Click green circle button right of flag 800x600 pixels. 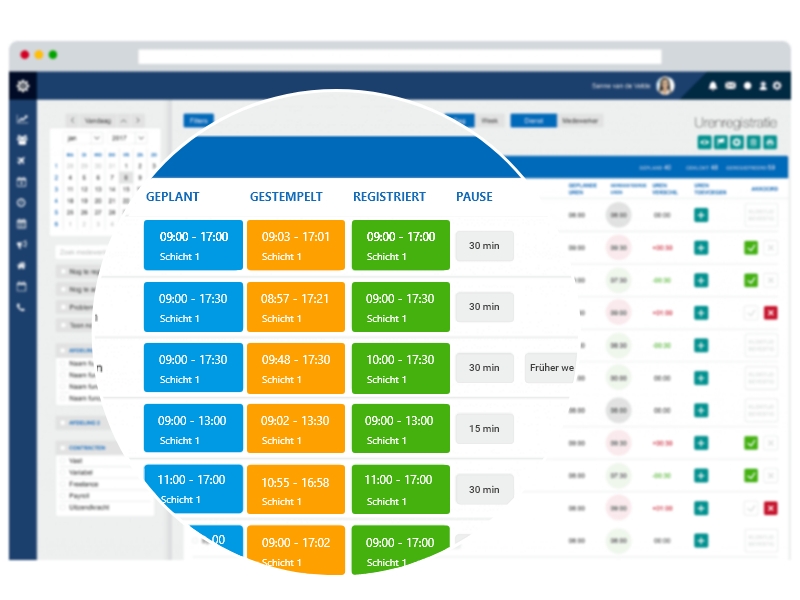tap(737, 142)
